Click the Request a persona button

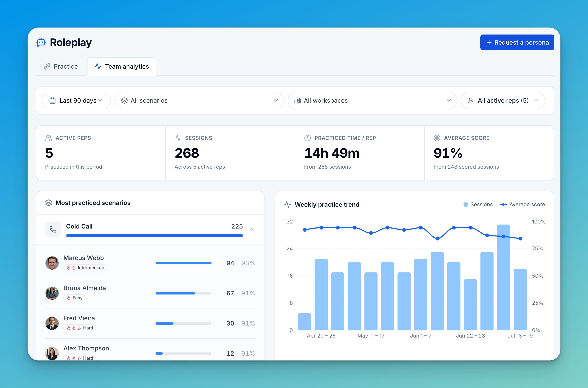(x=517, y=42)
